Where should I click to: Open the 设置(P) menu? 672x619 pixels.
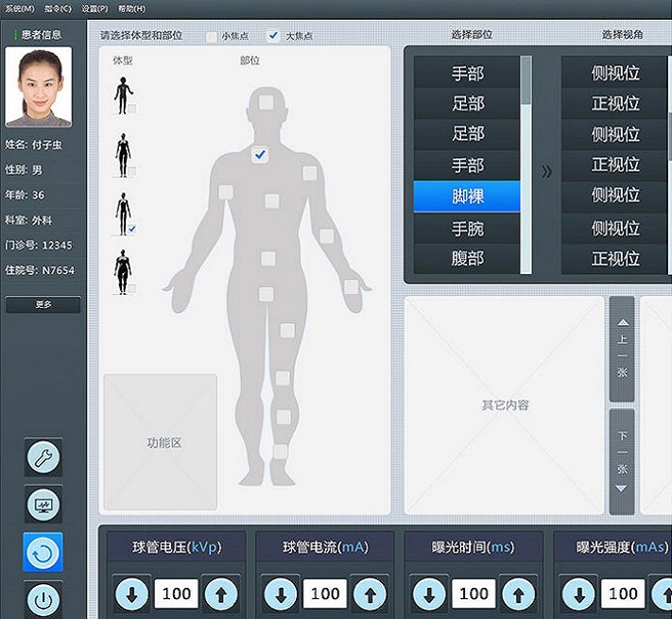pos(95,8)
